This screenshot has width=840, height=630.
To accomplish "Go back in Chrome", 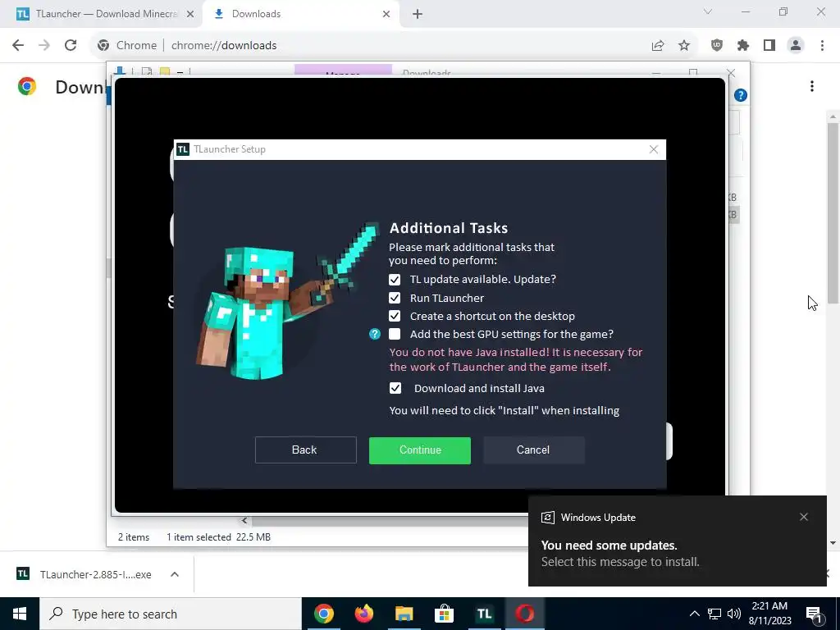I will tap(18, 46).
